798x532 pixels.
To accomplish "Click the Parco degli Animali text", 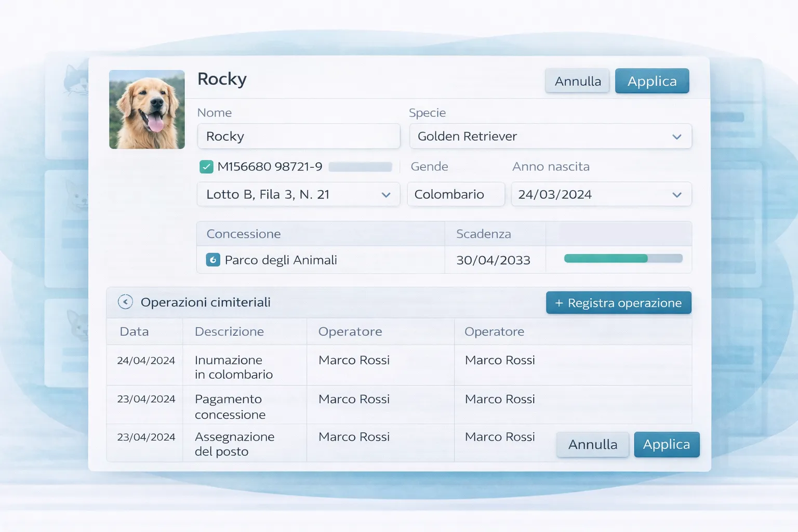I will pos(281,260).
